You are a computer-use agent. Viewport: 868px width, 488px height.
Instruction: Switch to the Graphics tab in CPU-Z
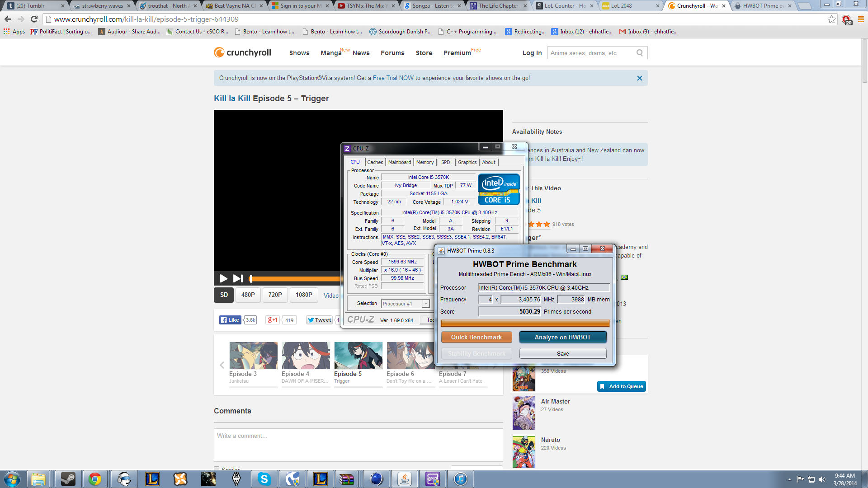coord(467,162)
